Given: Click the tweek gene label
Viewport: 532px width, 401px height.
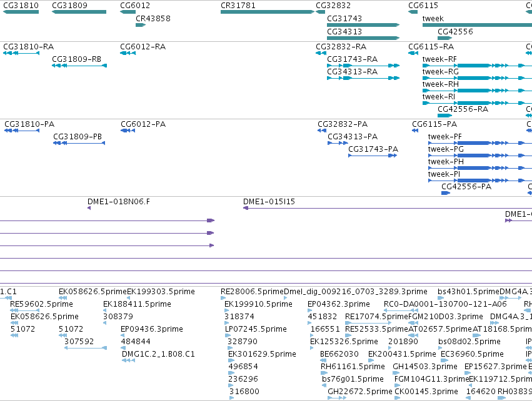Looking at the screenshot, I should pyautogui.click(x=433, y=18).
